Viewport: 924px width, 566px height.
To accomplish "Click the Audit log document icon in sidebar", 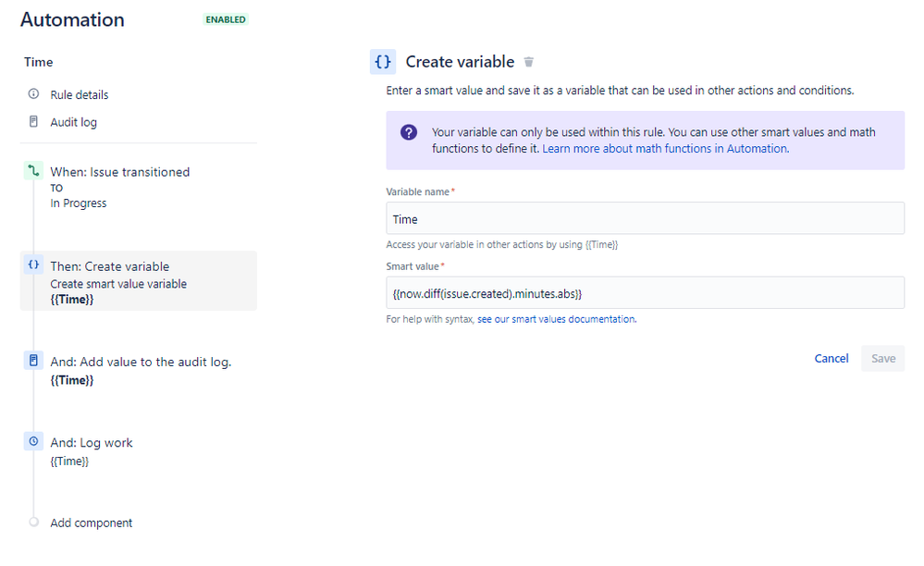I will (32, 121).
